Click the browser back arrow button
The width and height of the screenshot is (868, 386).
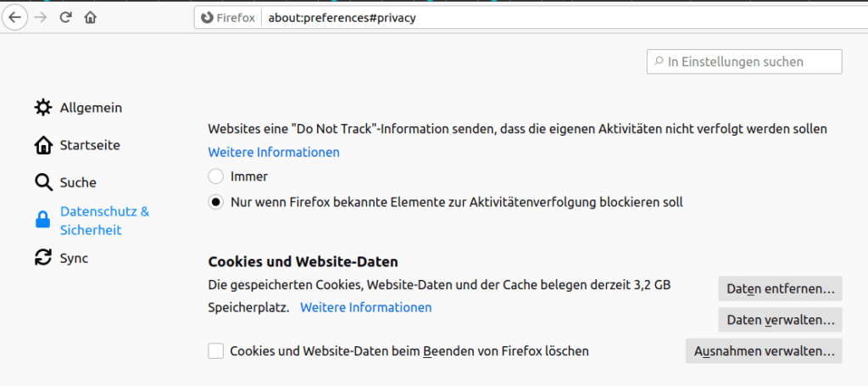click(x=15, y=18)
